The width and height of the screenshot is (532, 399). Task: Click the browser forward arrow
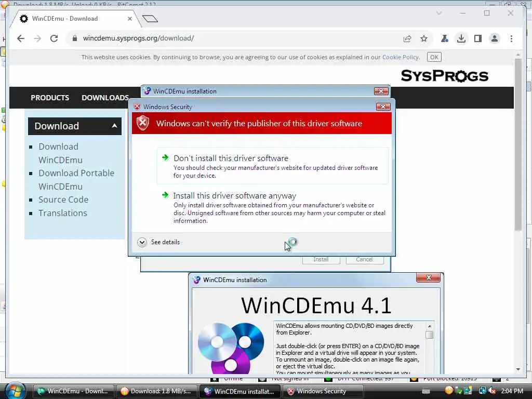click(x=37, y=38)
